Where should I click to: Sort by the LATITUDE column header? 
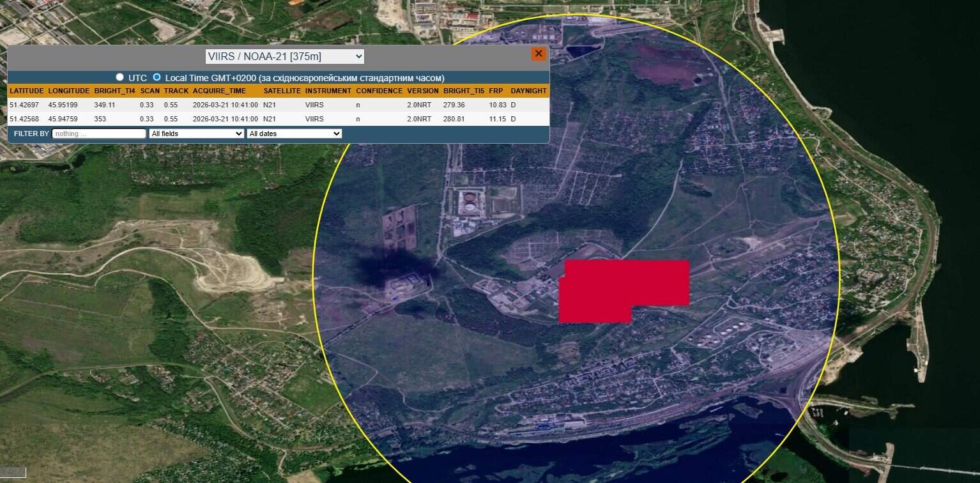click(27, 91)
